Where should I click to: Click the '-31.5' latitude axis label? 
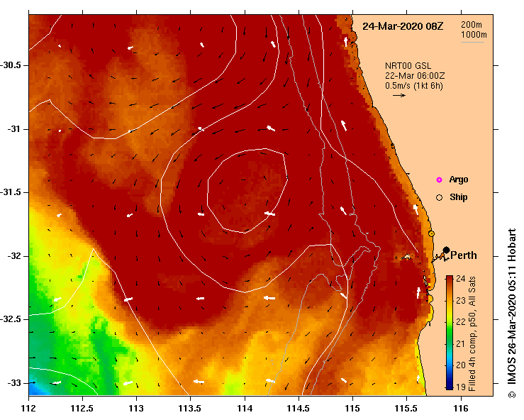[11, 192]
